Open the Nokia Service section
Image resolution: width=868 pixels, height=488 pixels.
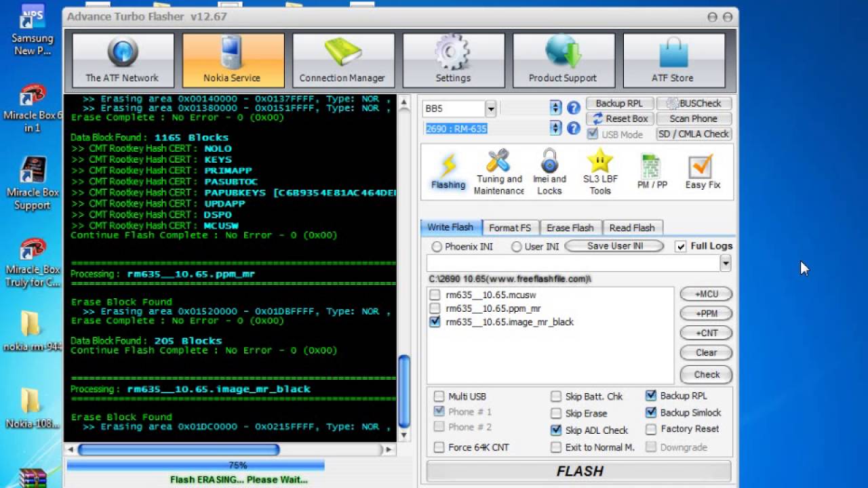tap(233, 60)
